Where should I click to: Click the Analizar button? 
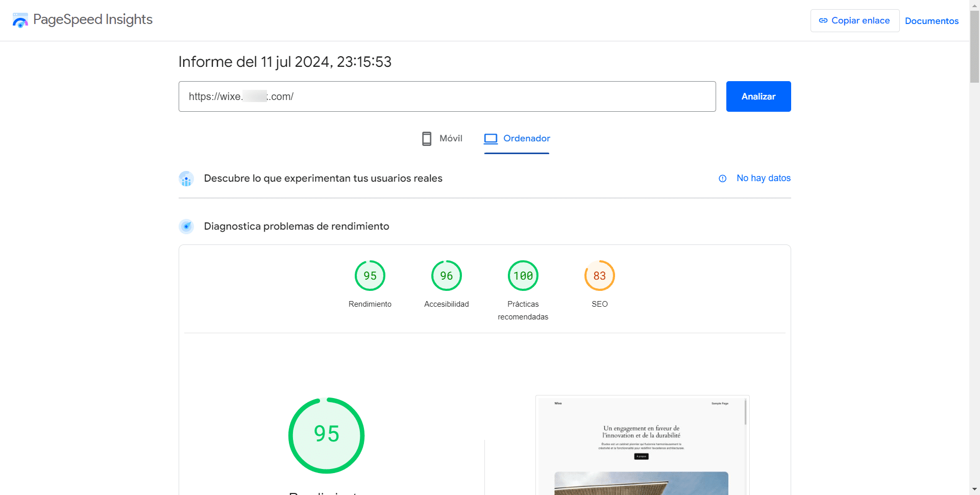[758, 96]
